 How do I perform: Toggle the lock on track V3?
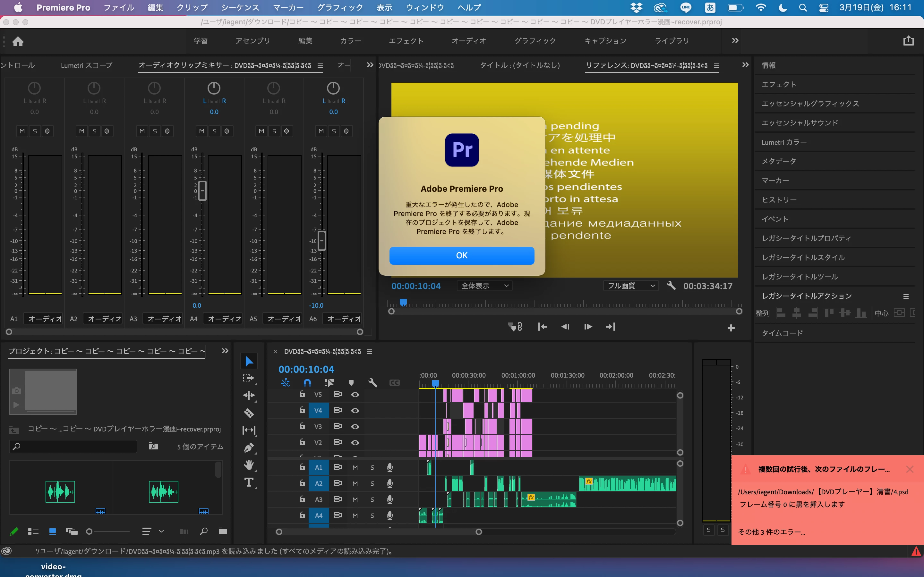pos(302,426)
